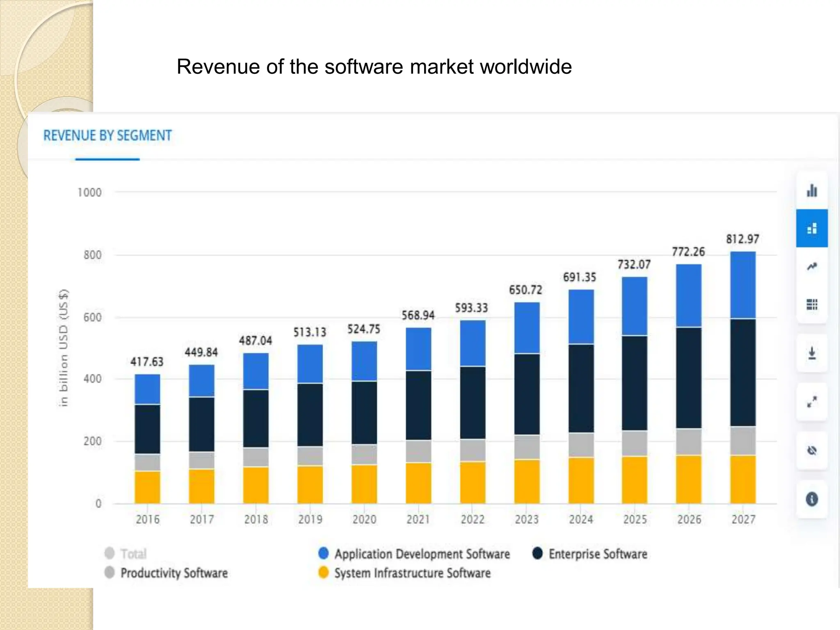Click the 2016 bar's dark Enterprise segment

(x=147, y=429)
